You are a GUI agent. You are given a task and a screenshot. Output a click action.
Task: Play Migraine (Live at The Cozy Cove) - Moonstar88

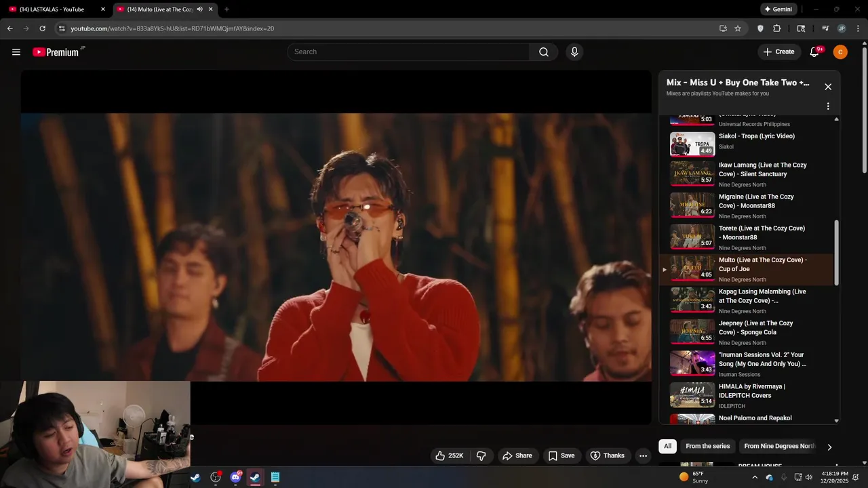tap(746, 206)
